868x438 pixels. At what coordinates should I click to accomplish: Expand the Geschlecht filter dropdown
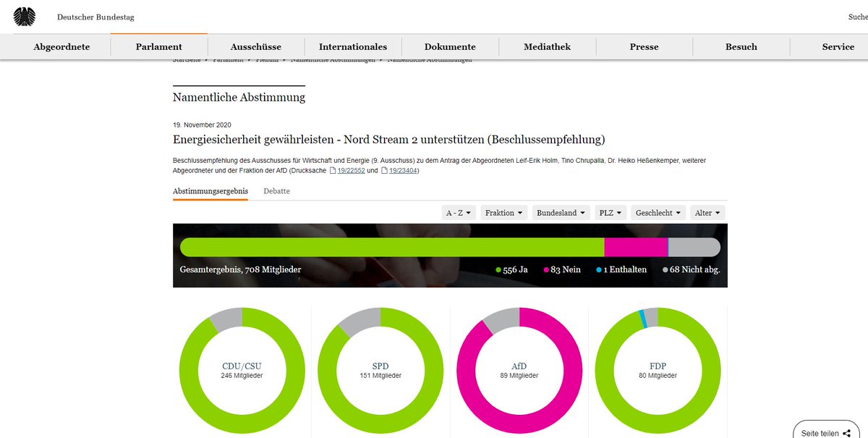coord(658,213)
